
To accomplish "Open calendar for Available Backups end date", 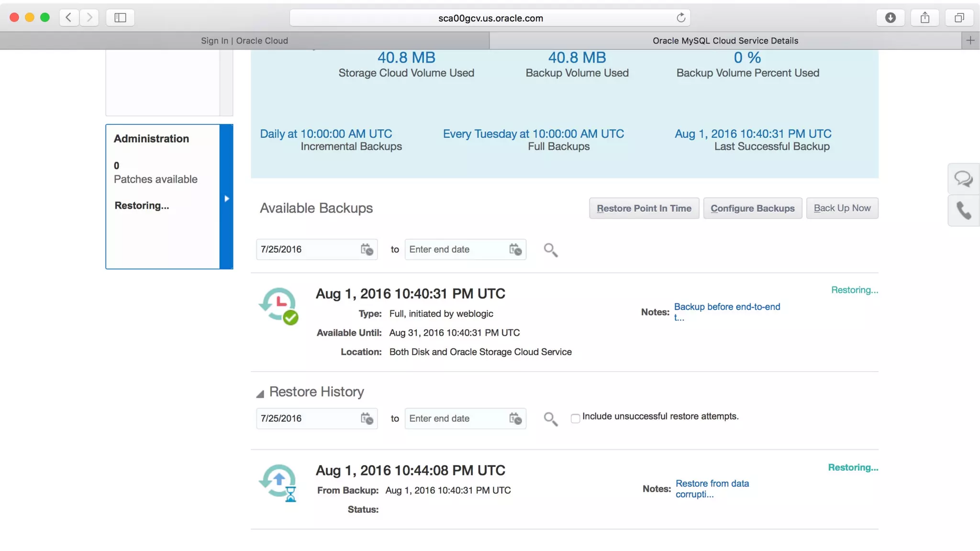I will [x=515, y=249].
